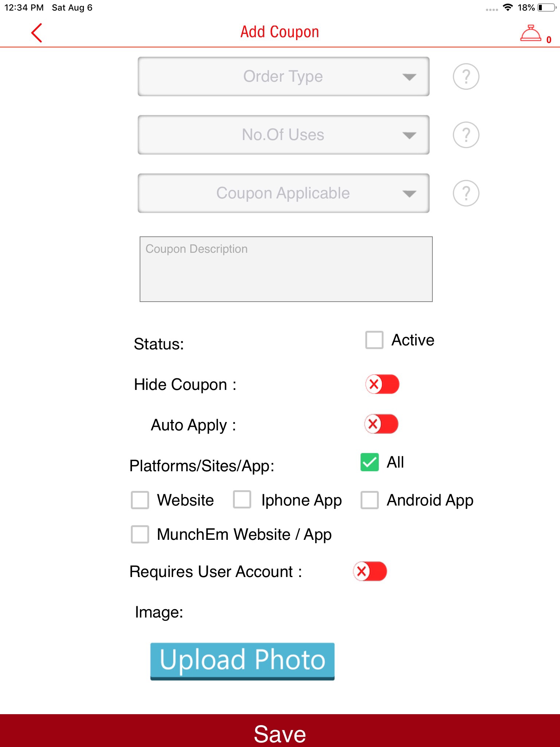Turn on the Hide Coupon toggle
This screenshot has height=747, width=560.
(x=382, y=384)
